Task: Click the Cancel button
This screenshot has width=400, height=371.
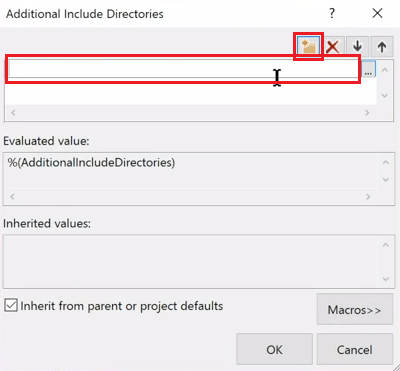Action: click(355, 349)
